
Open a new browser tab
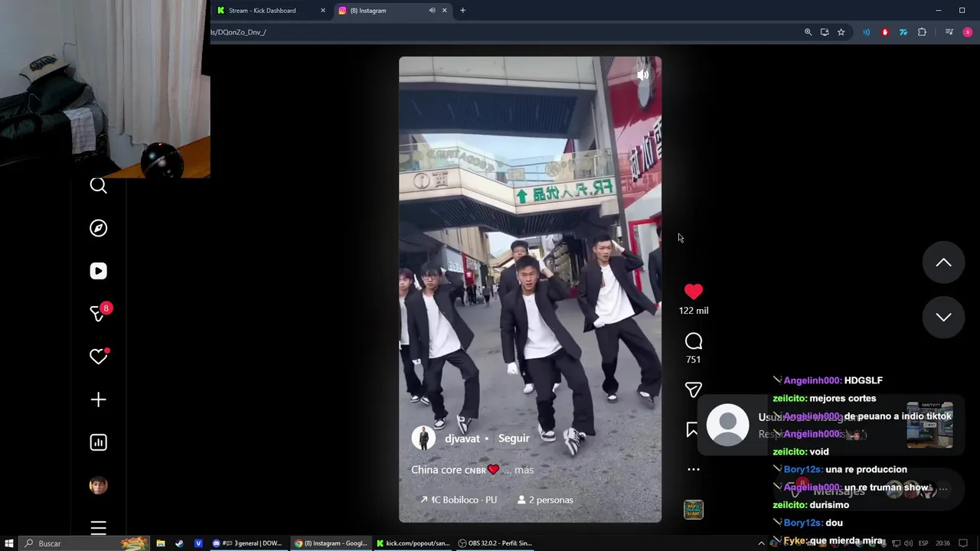coord(462,11)
